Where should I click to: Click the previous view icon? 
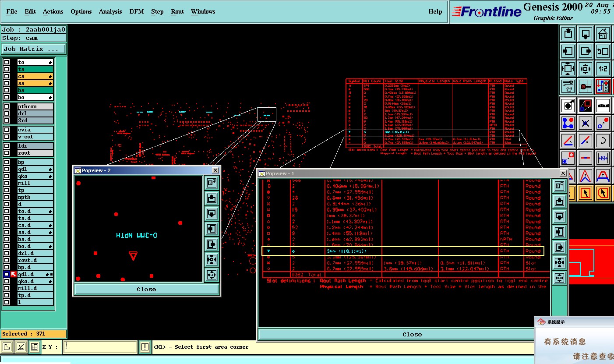pos(603,51)
